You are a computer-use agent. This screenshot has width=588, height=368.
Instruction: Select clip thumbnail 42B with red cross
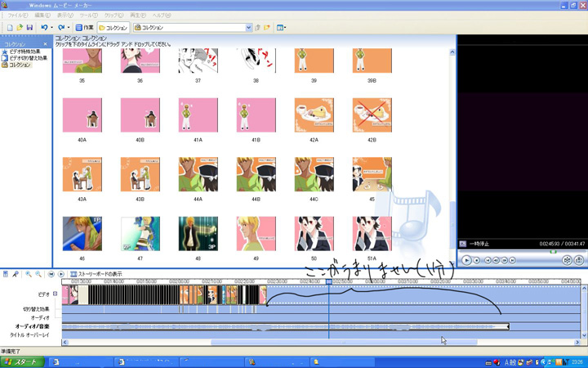click(x=372, y=115)
